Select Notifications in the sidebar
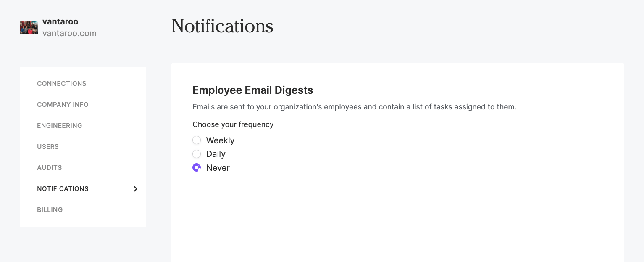Image resolution: width=644 pixels, height=262 pixels. pyautogui.click(x=63, y=189)
